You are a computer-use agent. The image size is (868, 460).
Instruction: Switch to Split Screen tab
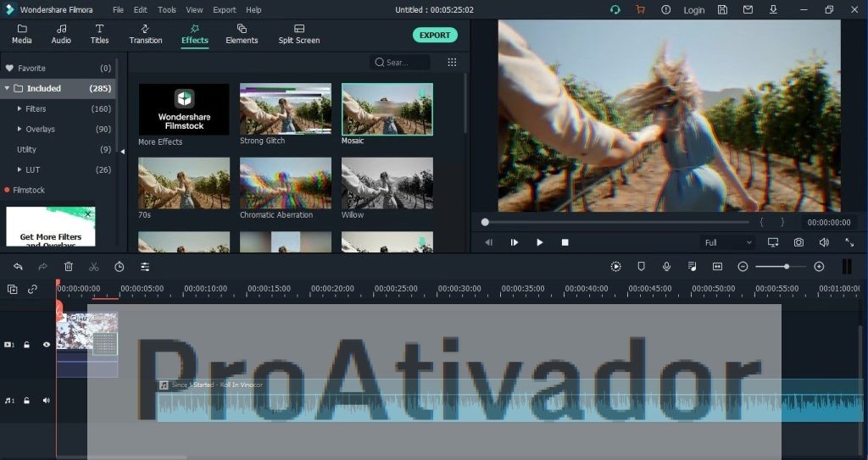coord(299,35)
